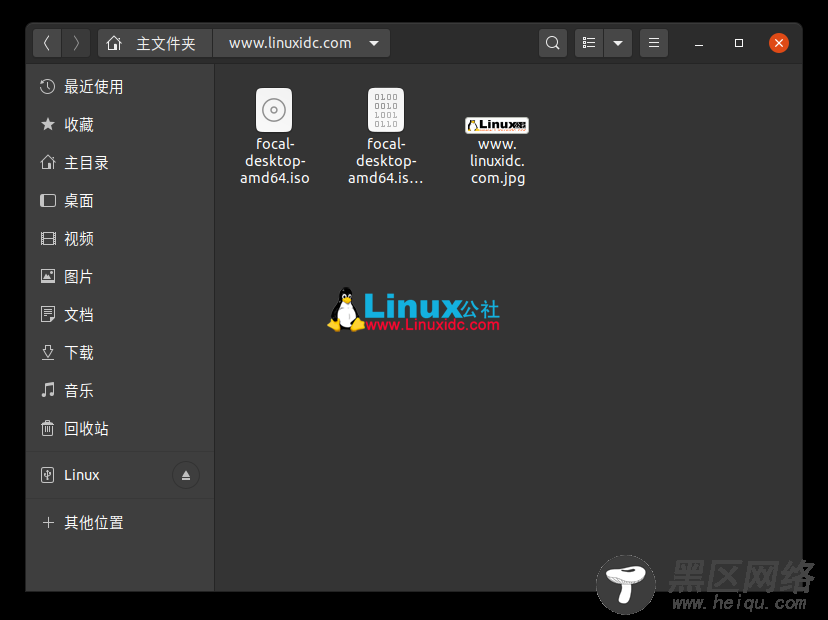The width and height of the screenshot is (828, 620).
Task: Open 视频 in the sidebar
Action: pos(120,239)
